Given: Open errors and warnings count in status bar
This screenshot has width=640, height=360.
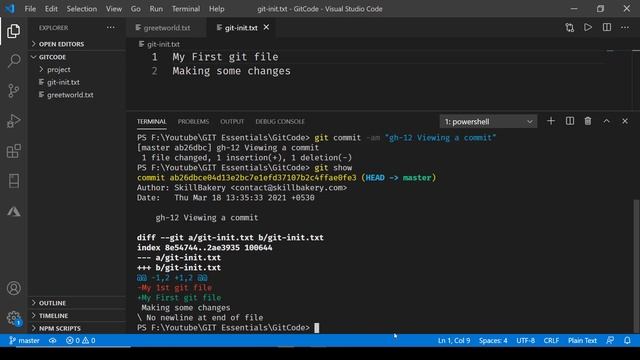Looking at the screenshot, I should coord(80,340).
